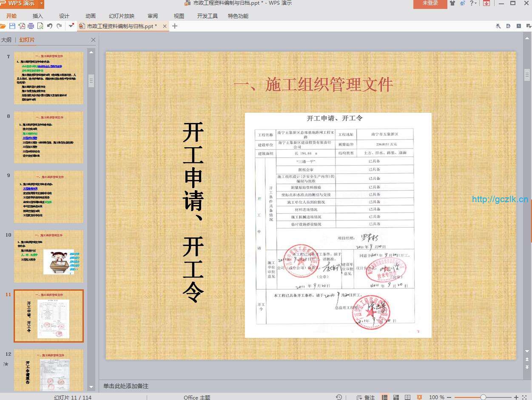Switch to slide sorter view

pyautogui.click(x=396, y=397)
